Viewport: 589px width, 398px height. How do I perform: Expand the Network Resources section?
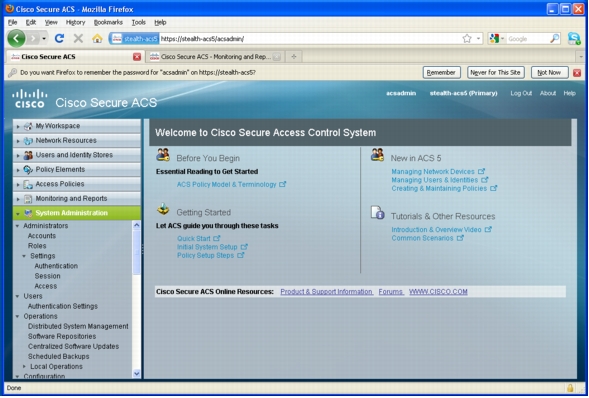18,141
